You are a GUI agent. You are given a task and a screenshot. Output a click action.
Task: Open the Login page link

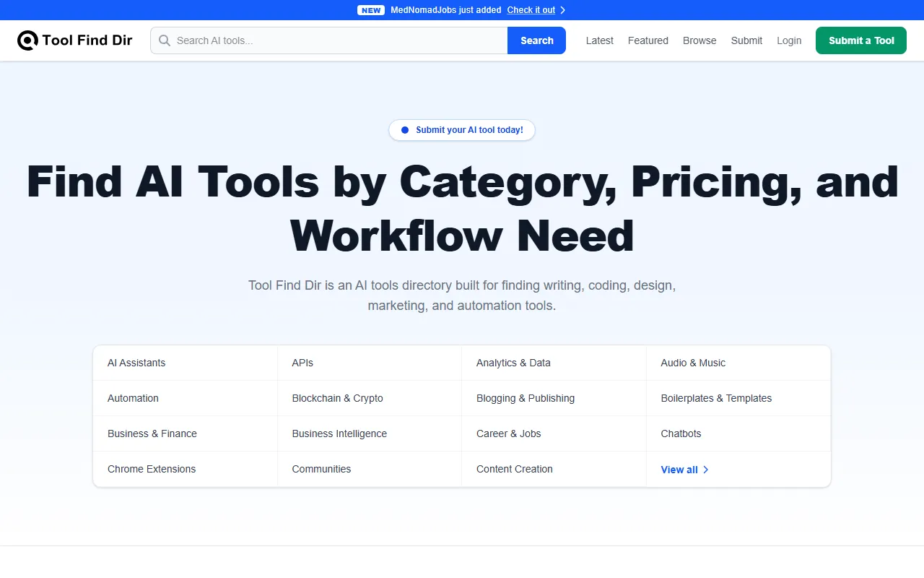[x=789, y=40]
